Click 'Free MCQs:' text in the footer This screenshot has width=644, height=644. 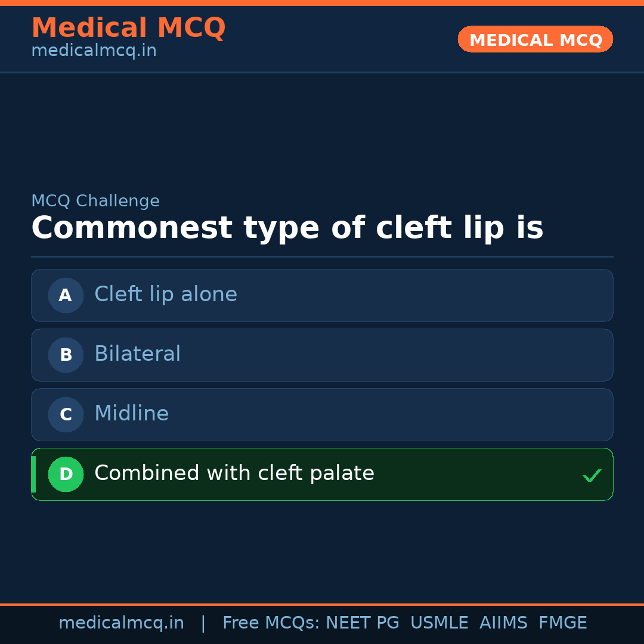click(x=271, y=623)
